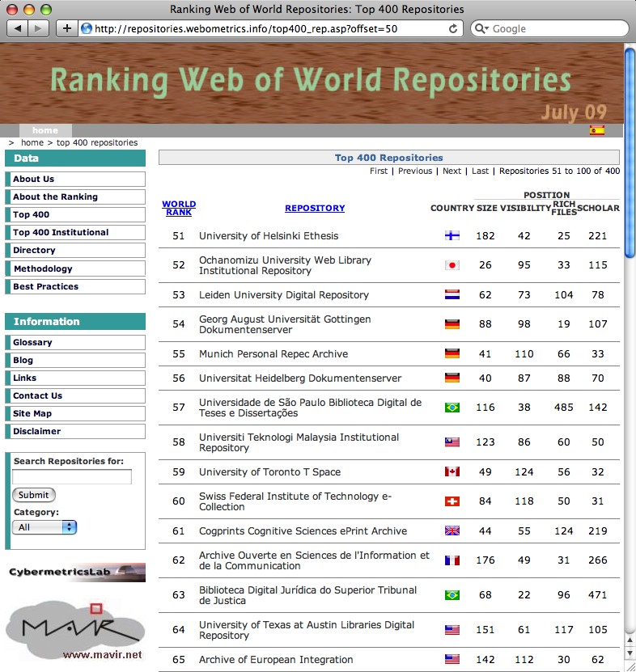Click the Previous pagination link
Viewport: 636px width, 672px height.
(415, 171)
